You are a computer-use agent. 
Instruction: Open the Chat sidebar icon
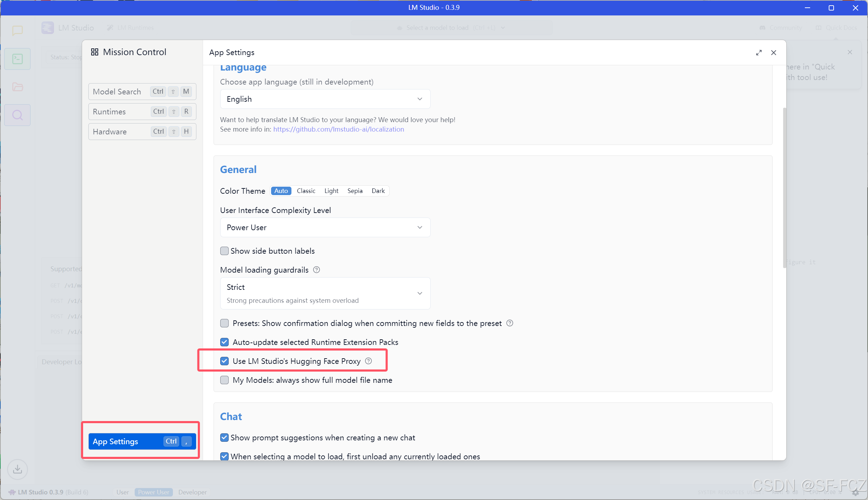(17, 31)
